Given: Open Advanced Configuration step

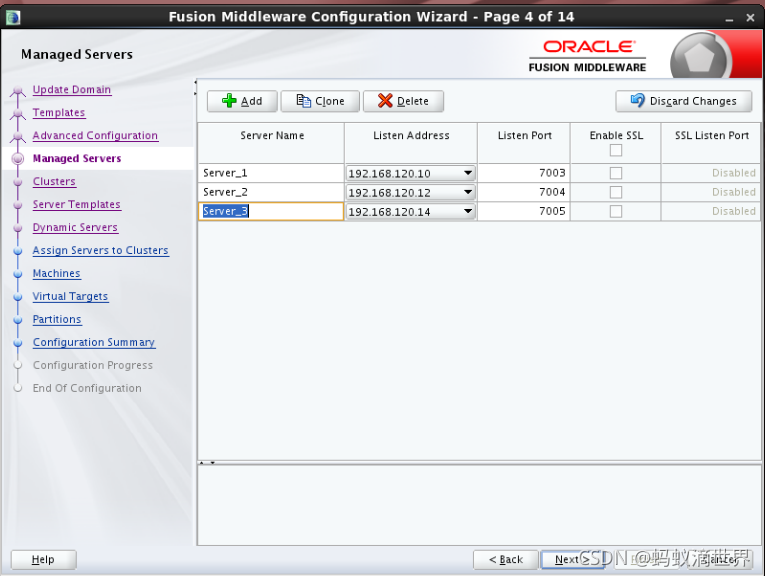Looking at the screenshot, I should tap(95, 136).
